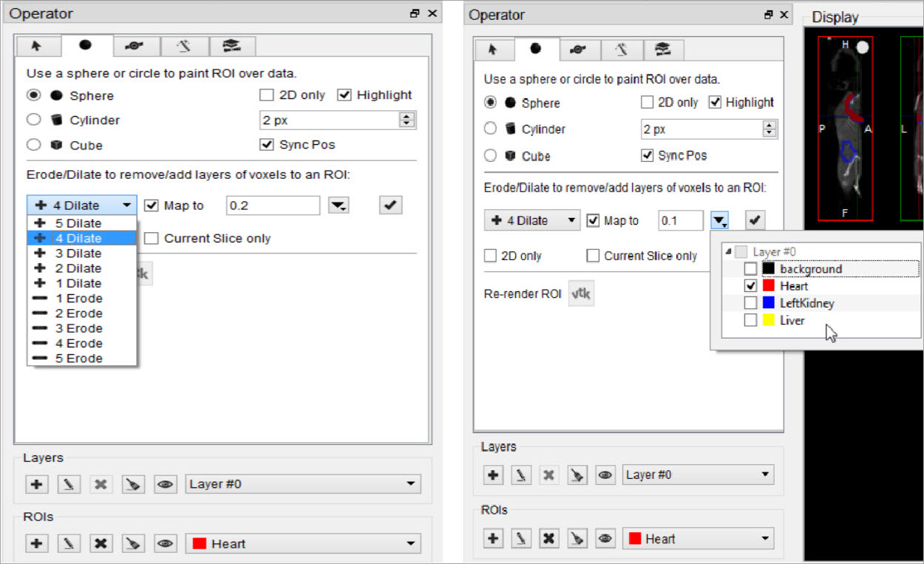Screen dimensions: 924x564
Task: Check the Liver checkbox in the ROI popup
Action: pos(750,320)
